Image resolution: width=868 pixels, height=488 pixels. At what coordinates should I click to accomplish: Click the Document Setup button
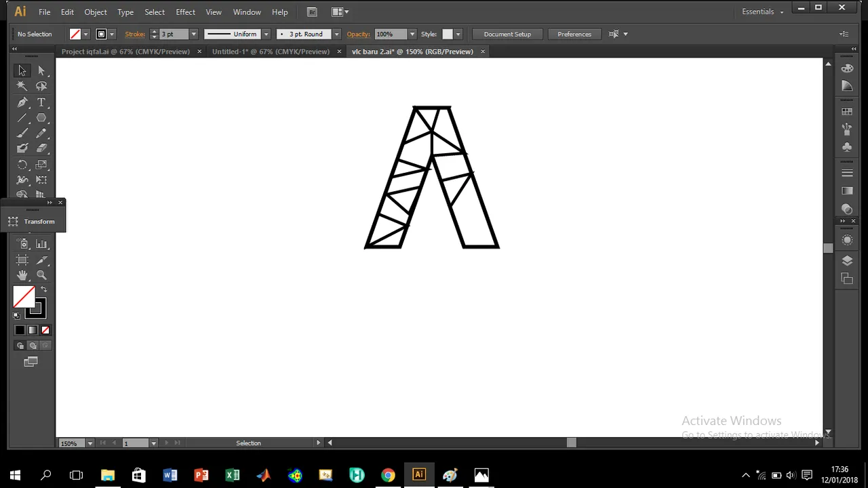tap(507, 34)
